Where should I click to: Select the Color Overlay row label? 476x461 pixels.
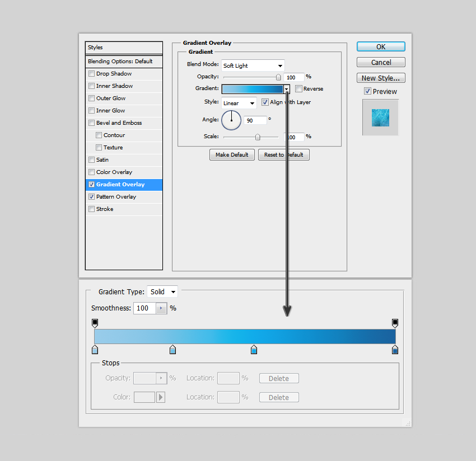coord(114,172)
